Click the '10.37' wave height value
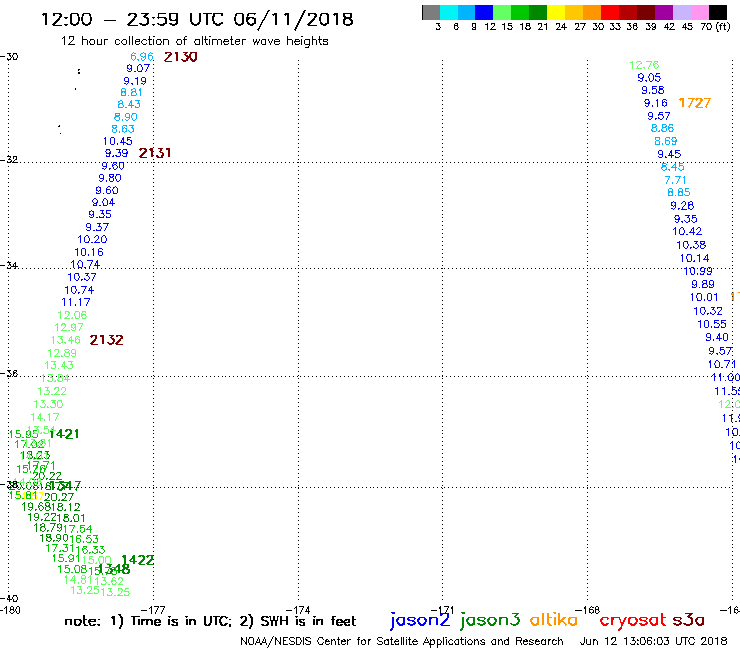740x650 pixels. (x=82, y=277)
